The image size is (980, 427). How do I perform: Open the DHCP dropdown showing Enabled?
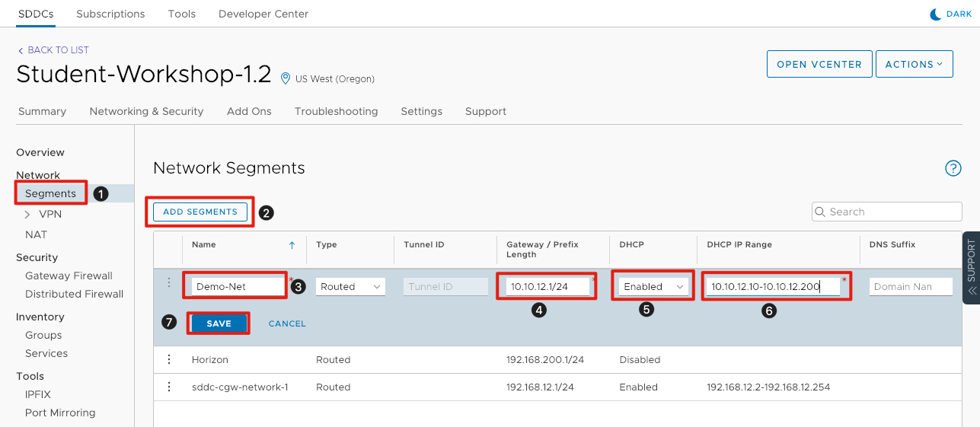point(653,287)
